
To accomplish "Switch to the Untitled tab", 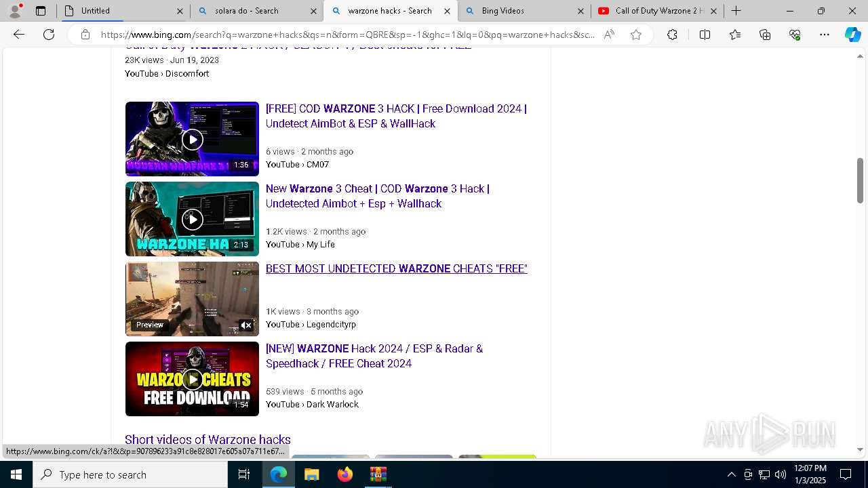I will tap(123, 11).
